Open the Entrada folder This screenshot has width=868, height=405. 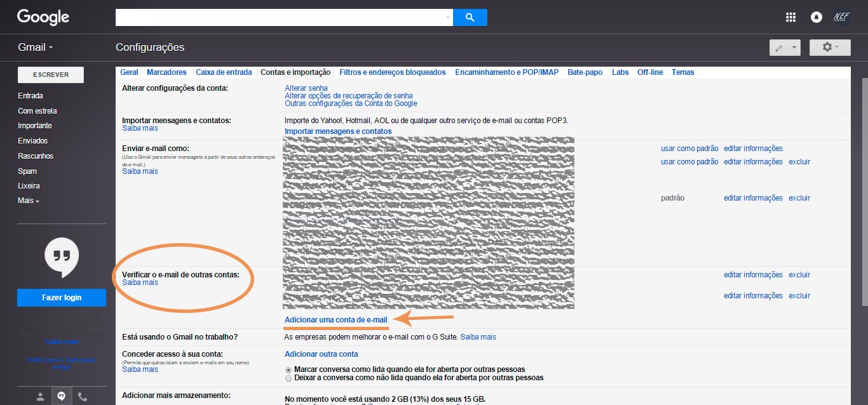pyautogui.click(x=31, y=96)
